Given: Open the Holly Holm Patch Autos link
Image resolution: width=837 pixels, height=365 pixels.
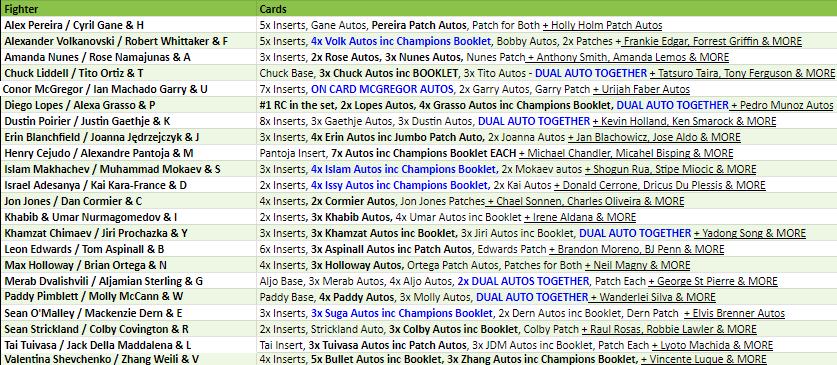Looking at the screenshot, I should coord(602,25).
